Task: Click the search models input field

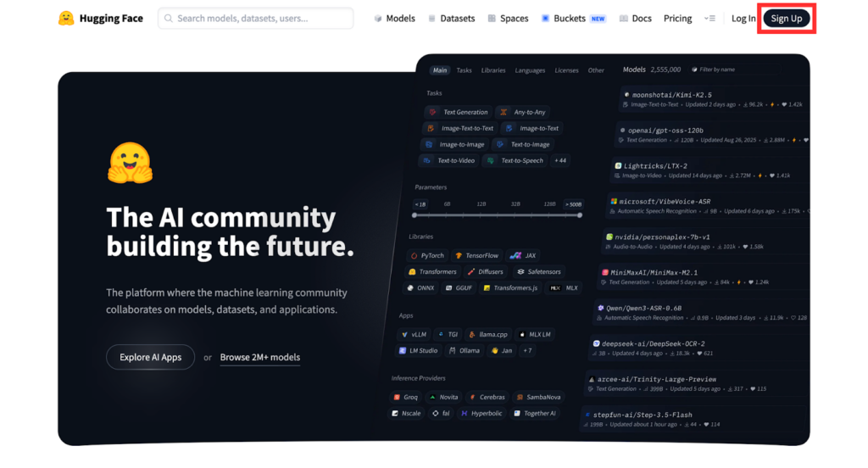Action: tap(255, 19)
